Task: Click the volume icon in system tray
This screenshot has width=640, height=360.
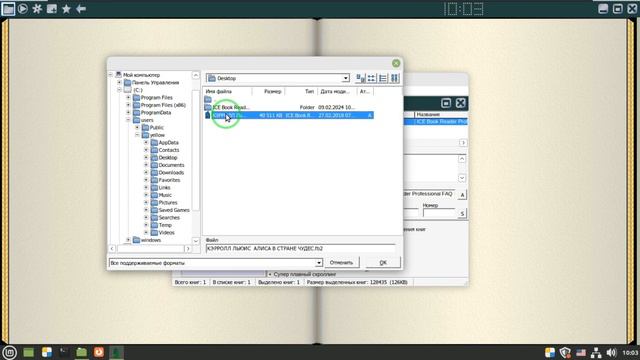Action: pyautogui.click(x=611, y=352)
